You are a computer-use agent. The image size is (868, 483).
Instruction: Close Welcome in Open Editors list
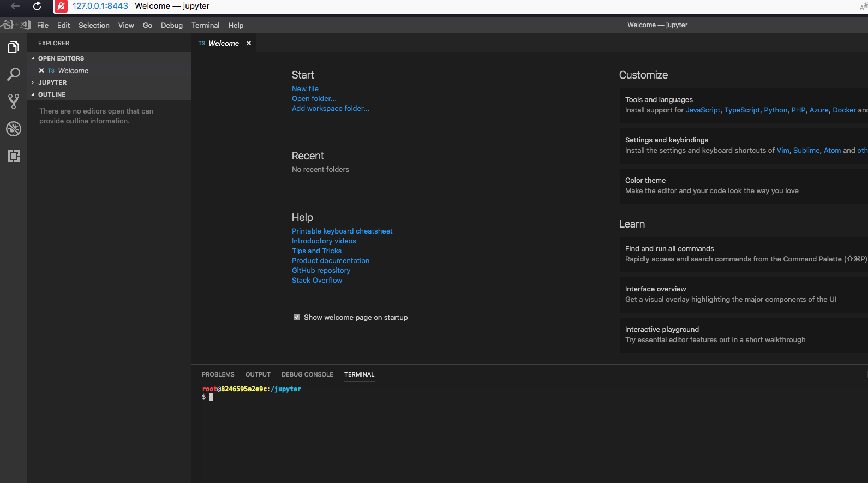41,70
